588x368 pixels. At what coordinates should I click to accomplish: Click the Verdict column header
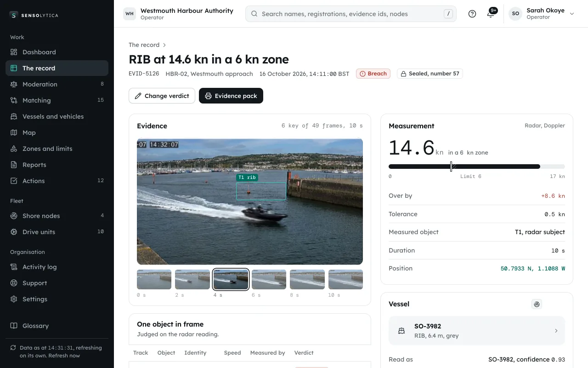tap(304, 353)
